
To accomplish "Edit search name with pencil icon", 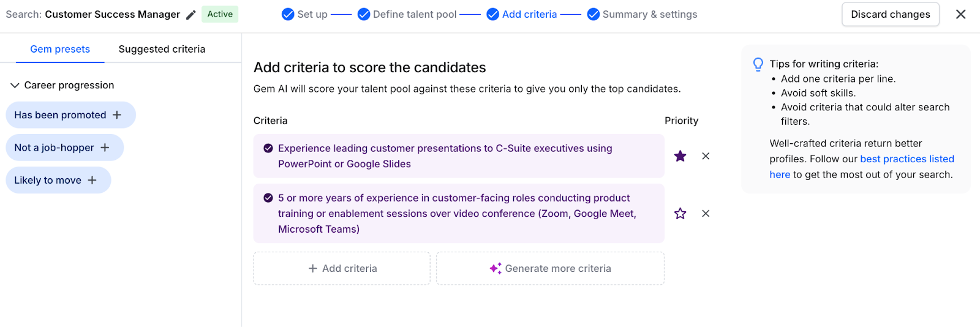I will 191,15.
